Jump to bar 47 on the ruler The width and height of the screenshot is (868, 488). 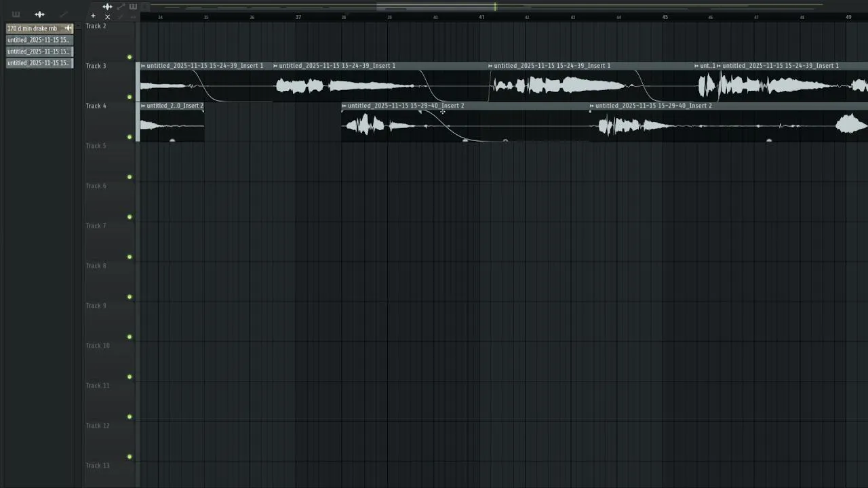[x=757, y=17]
